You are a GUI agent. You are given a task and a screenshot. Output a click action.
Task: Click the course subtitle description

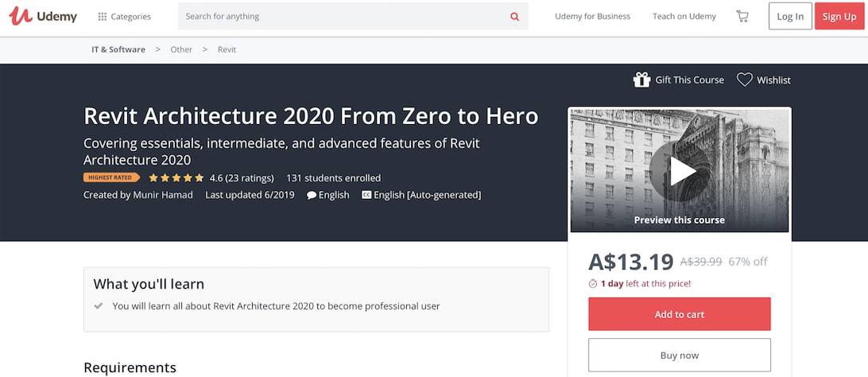(x=281, y=152)
